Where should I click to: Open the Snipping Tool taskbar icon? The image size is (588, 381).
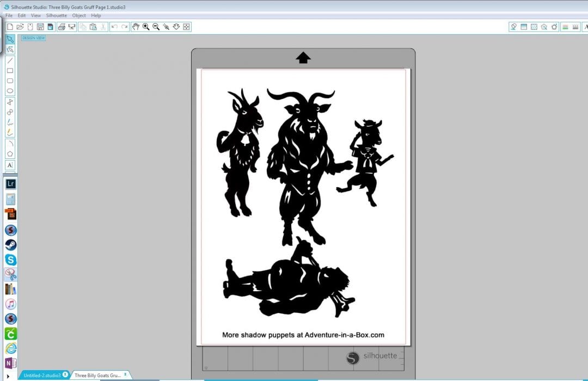tap(10, 274)
